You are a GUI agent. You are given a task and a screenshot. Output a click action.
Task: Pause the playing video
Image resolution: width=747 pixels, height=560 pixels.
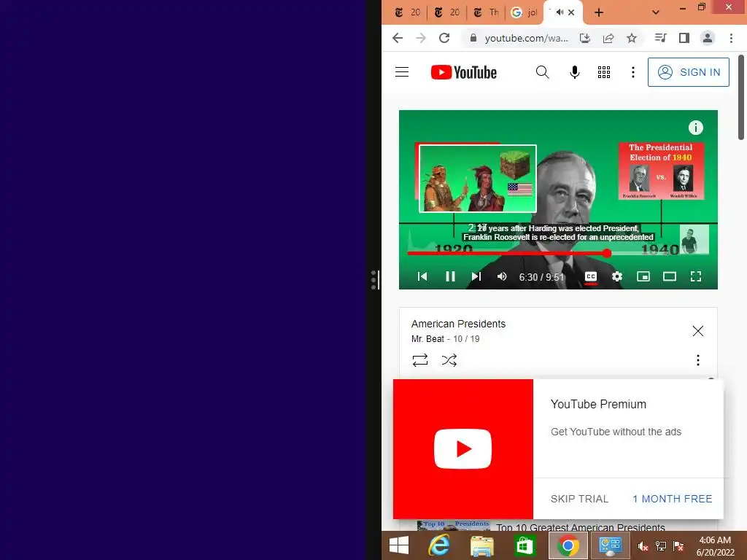(450, 276)
